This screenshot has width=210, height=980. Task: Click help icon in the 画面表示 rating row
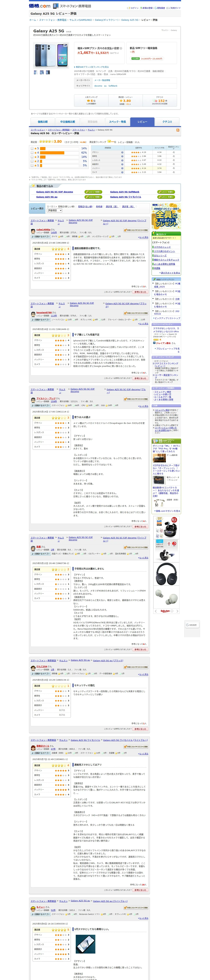pyautogui.click(x=122, y=164)
